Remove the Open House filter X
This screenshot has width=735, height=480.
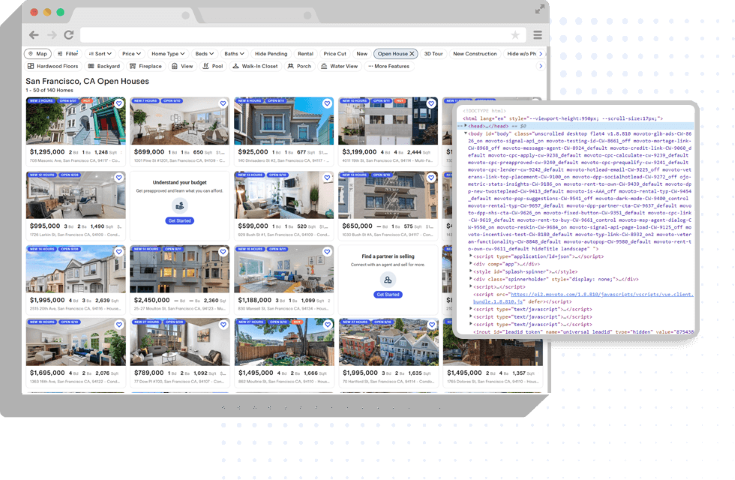(412, 54)
